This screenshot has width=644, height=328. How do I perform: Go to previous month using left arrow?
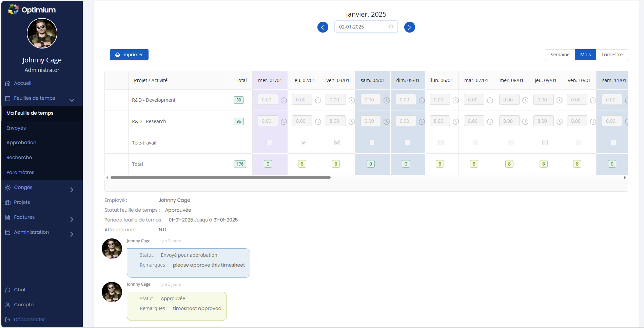pyautogui.click(x=323, y=27)
